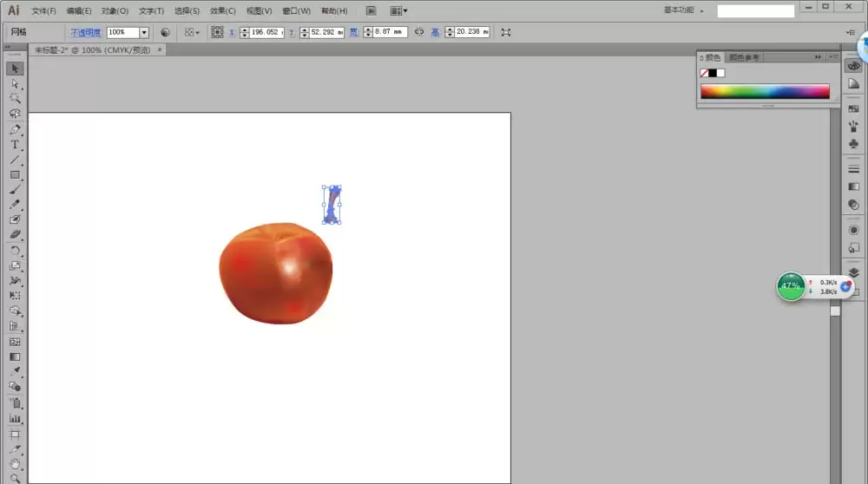Click the reference point locator grid

(x=217, y=32)
